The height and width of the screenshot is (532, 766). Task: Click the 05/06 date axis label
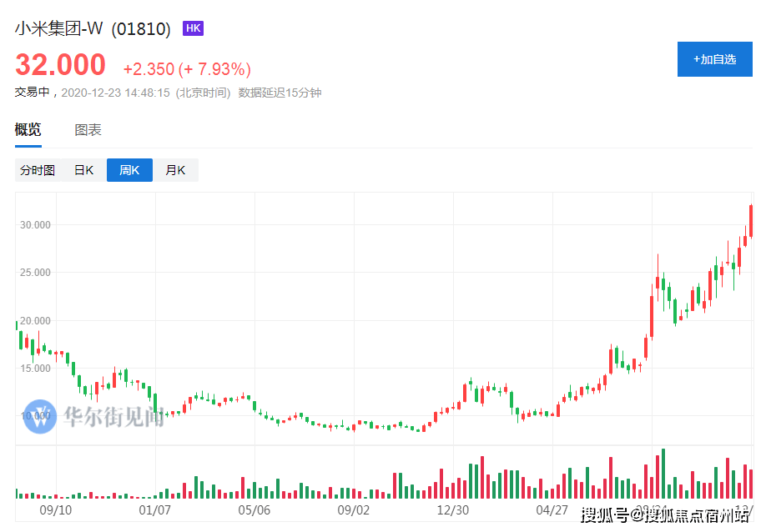[254, 509]
